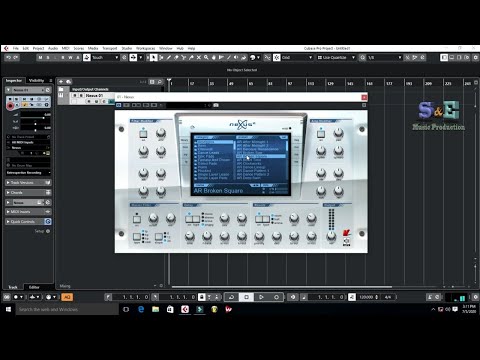The height and width of the screenshot is (360, 480).
Task: Select the Range Selection tool
Action: pyautogui.click(x=161, y=57)
